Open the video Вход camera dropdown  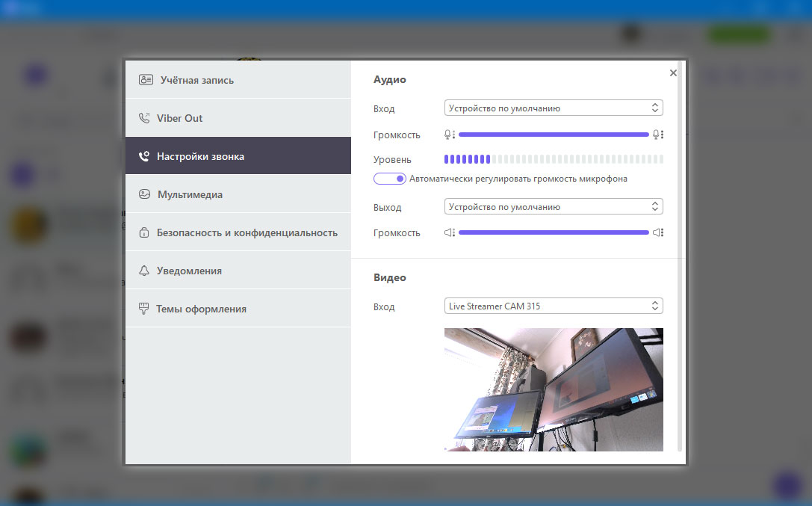tap(554, 306)
